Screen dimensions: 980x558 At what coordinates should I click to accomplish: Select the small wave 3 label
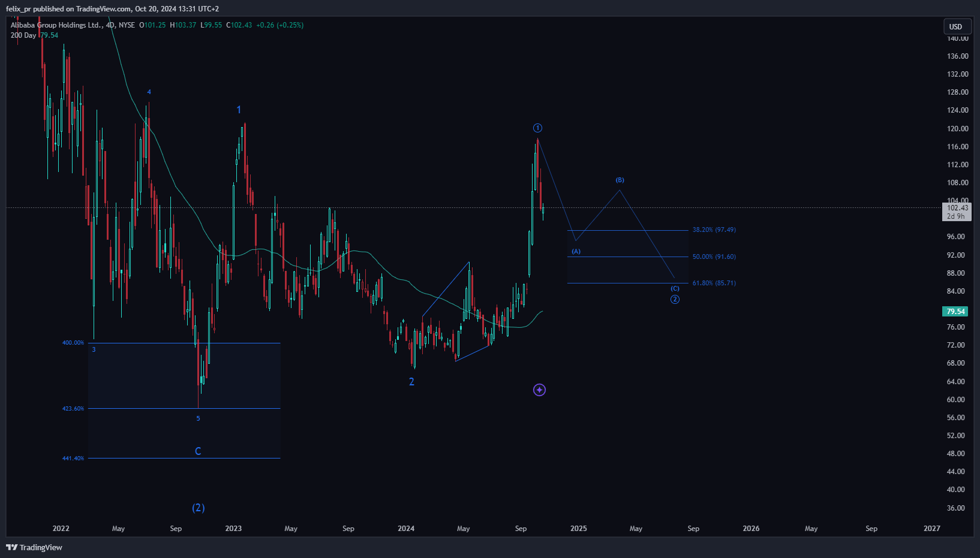pos(94,349)
